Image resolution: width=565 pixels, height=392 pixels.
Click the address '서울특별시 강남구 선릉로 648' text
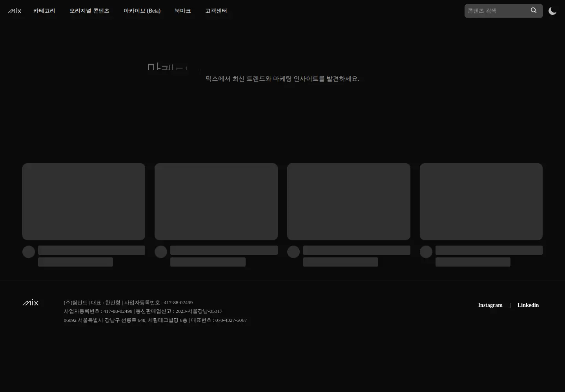pyautogui.click(x=112, y=320)
